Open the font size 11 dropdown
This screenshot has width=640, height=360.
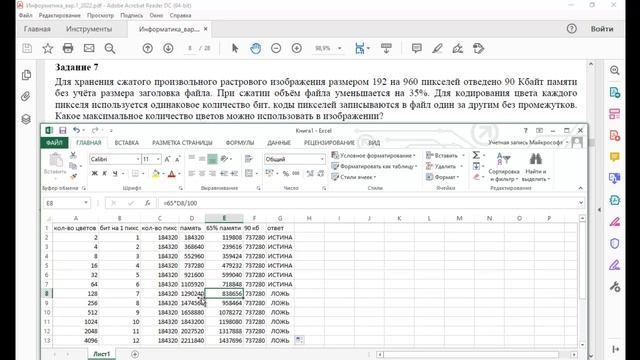158,159
